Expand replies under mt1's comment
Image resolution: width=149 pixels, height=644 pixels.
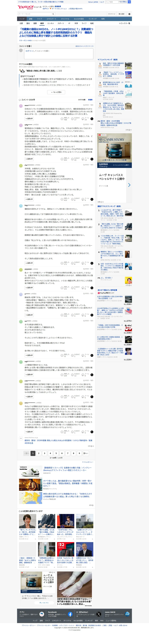coord(29,432)
